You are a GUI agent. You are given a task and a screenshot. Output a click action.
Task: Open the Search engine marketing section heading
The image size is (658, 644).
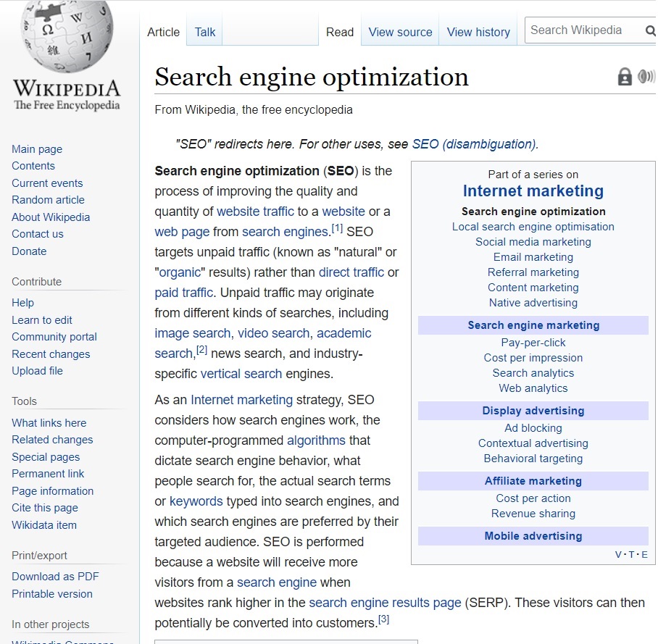pos(533,325)
